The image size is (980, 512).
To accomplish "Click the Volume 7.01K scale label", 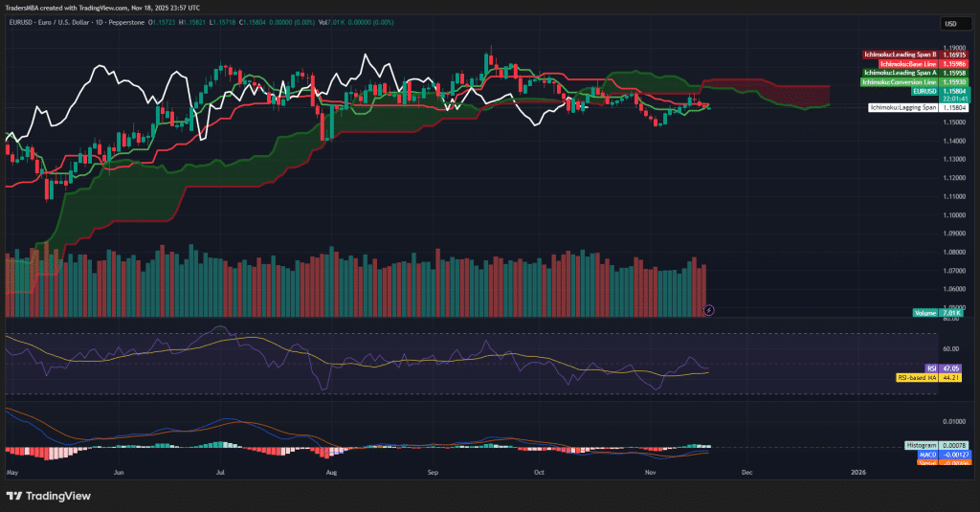I will (938, 313).
